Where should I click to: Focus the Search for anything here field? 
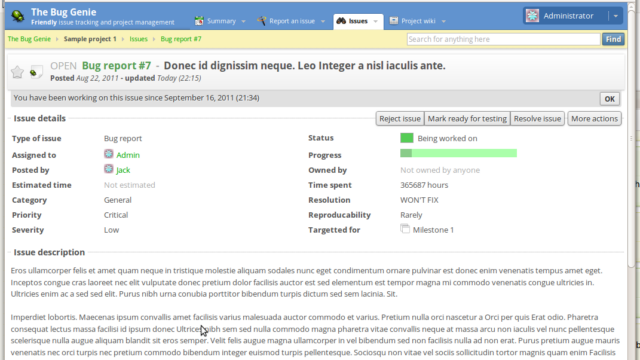tap(503, 39)
